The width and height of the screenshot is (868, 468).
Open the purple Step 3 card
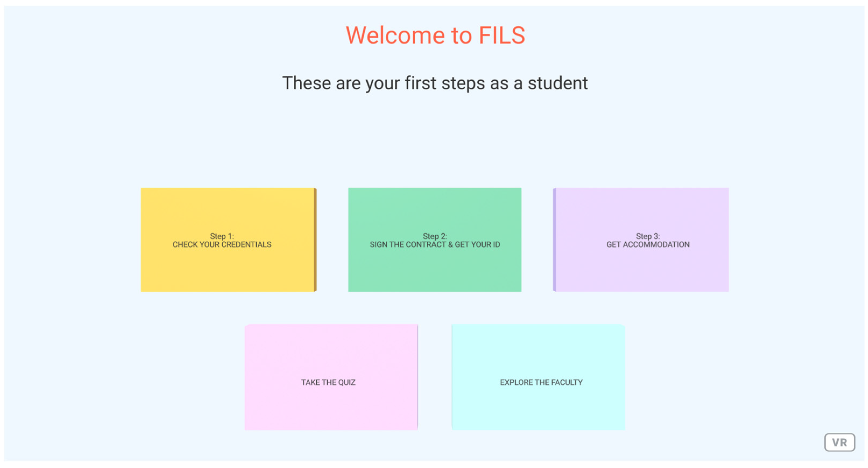pos(642,266)
